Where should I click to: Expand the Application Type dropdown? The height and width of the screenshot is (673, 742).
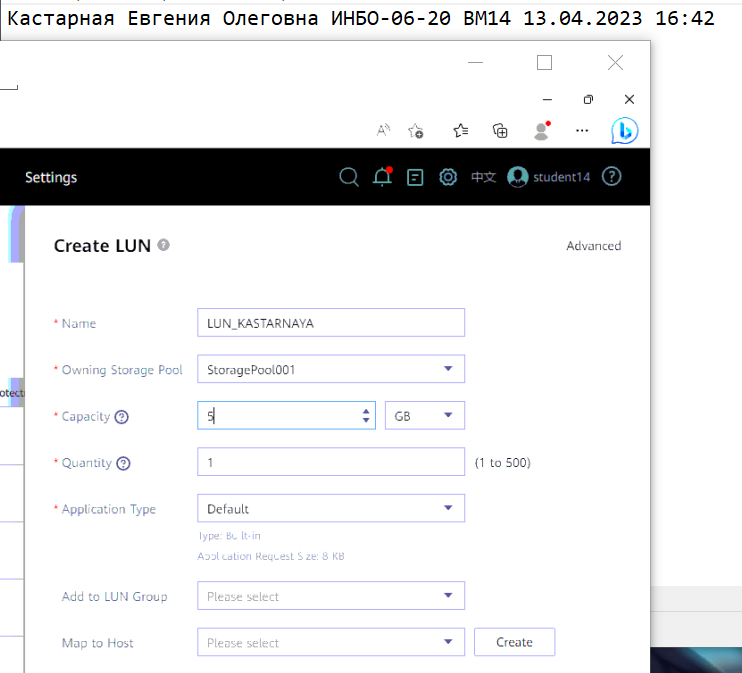331,508
